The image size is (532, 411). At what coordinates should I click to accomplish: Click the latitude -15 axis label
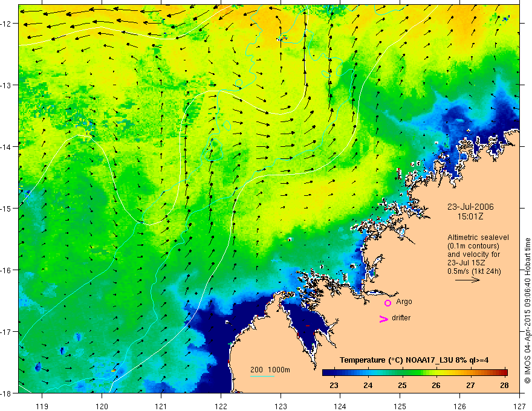(x=6, y=208)
